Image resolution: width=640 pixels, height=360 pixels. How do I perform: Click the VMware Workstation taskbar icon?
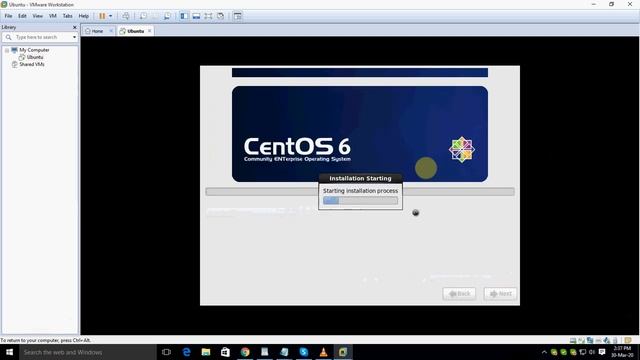pyautogui.click(x=343, y=352)
